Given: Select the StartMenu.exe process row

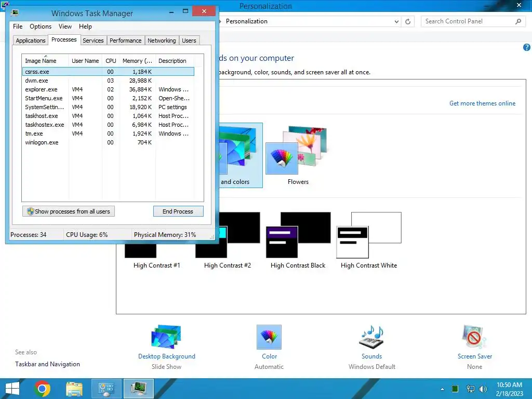Looking at the screenshot, I should click(108, 98).
